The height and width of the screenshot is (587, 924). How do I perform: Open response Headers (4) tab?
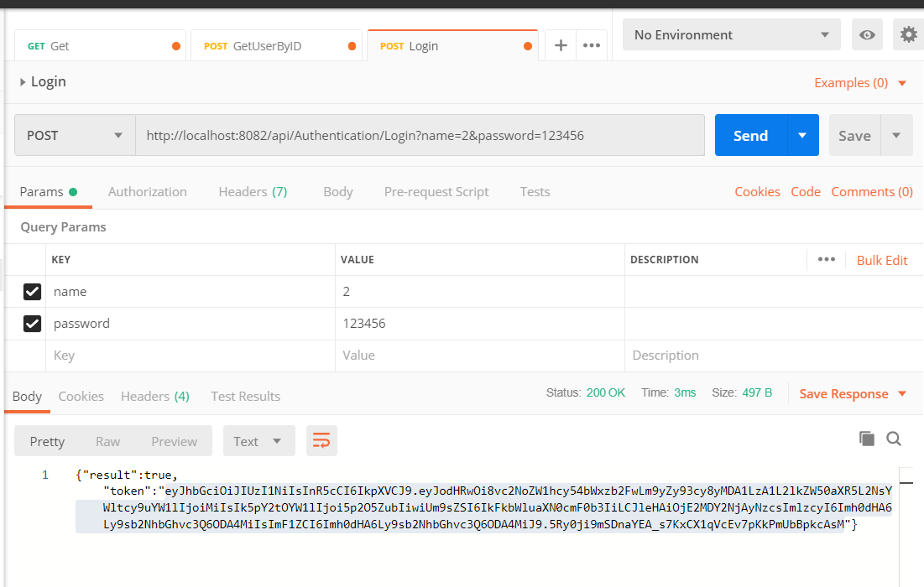tap(155, 397)
